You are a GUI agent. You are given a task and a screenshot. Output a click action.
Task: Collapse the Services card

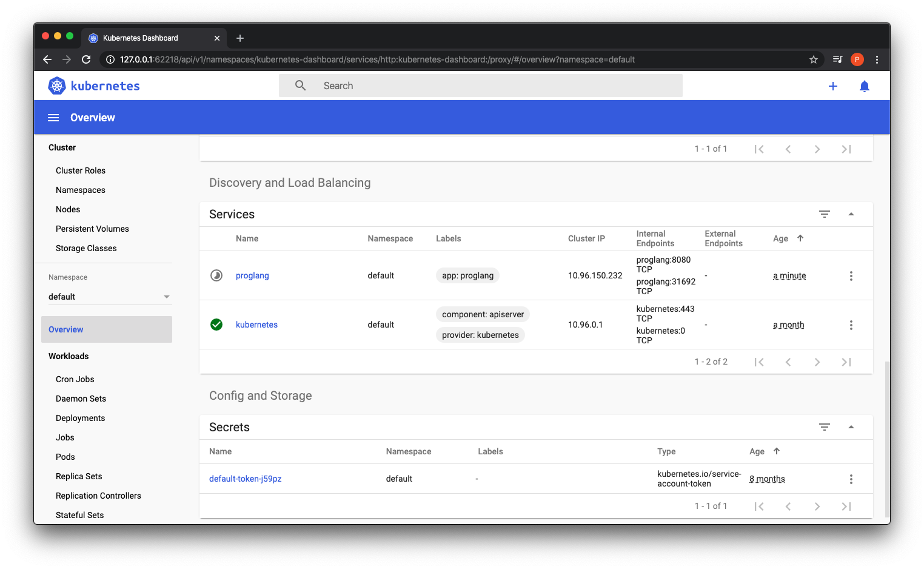tap(851, 214)
